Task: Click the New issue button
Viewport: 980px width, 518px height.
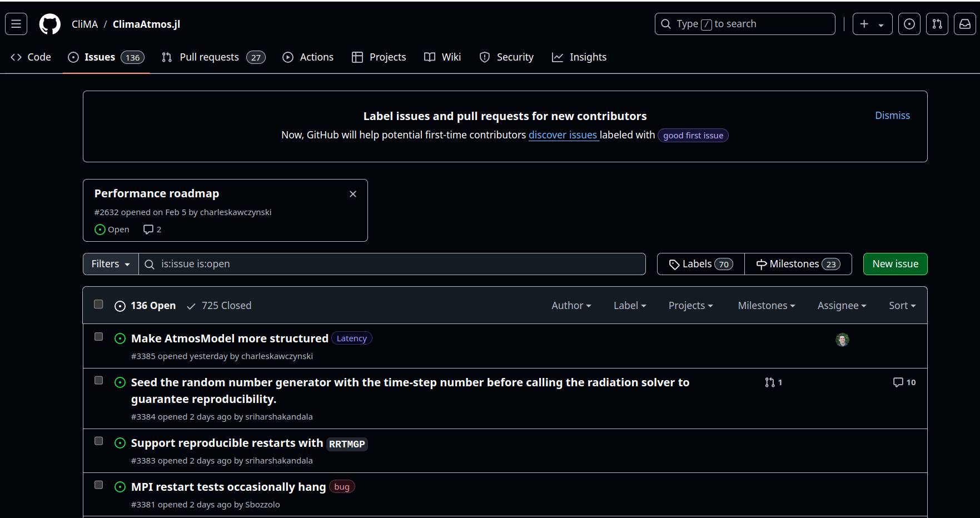Action: [894, 264]
